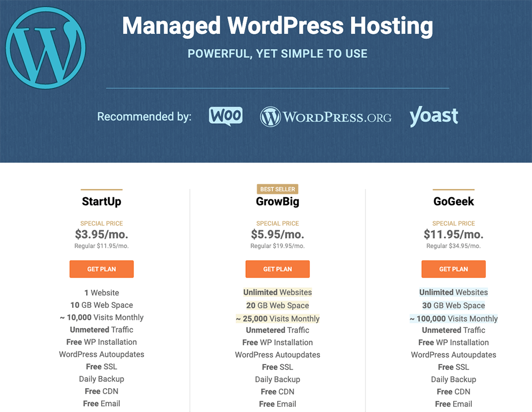Image resolution: width=532 pixels, height=412 pixels.
Task: Click Free SSL under GoGeek
Action: click(454, 367)
